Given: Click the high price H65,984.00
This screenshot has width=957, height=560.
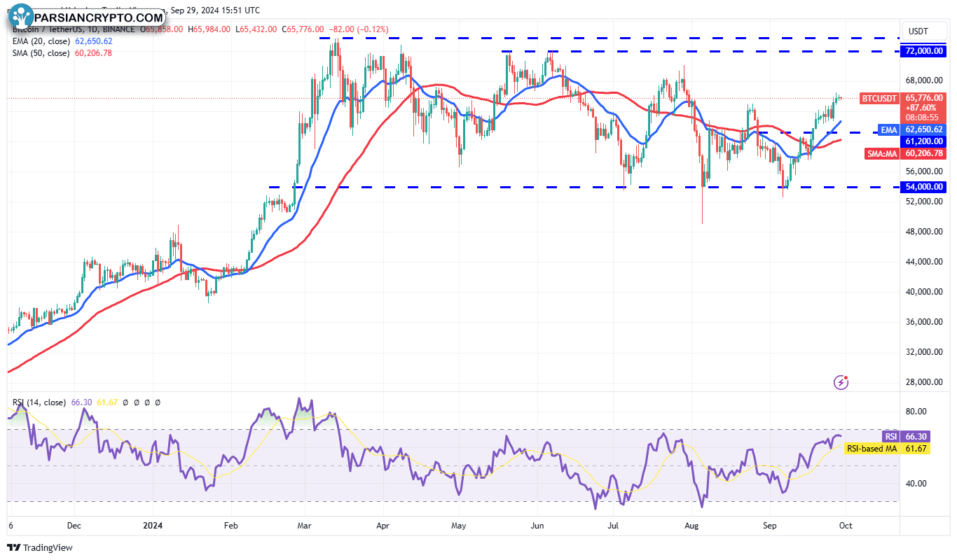Looking at the screenshot, I should point(210,29).
